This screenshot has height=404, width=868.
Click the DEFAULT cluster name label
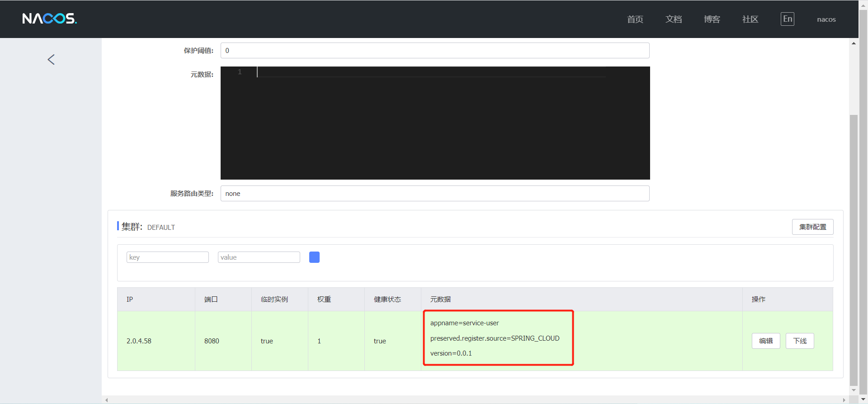click(161, 227)
